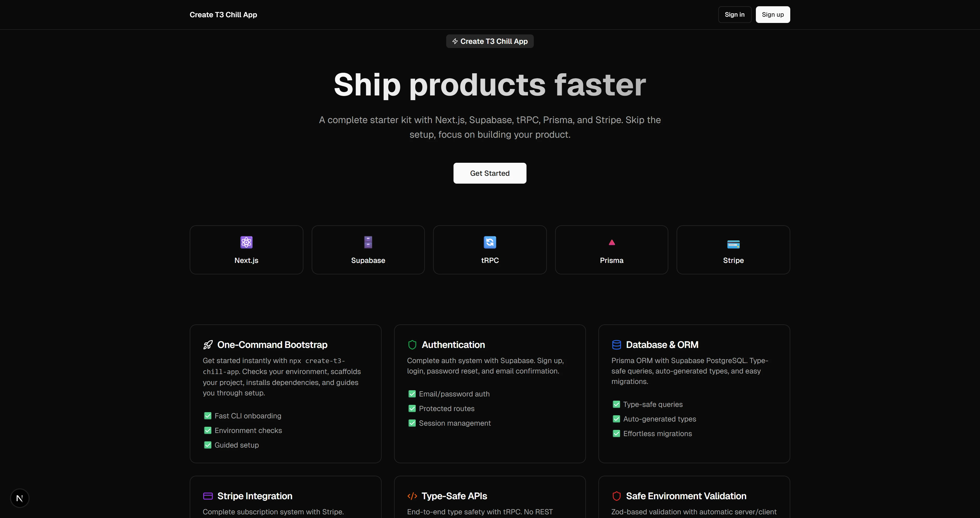
Task: Toggle the Fast CLI onboarding checkmark
Action: [x=208, y=415]
